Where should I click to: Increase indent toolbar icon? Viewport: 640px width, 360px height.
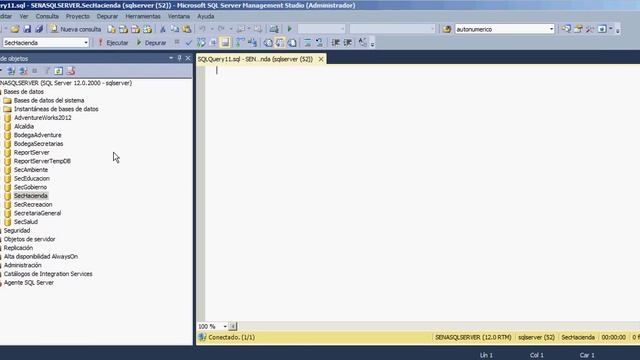click(x=348, y=42)
